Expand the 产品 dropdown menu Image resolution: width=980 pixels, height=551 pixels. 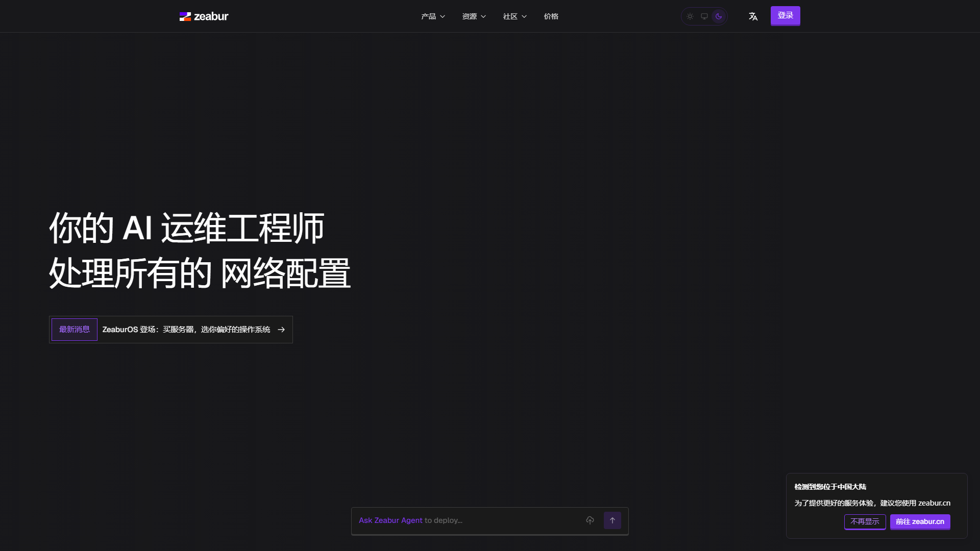tap(433, 16)
